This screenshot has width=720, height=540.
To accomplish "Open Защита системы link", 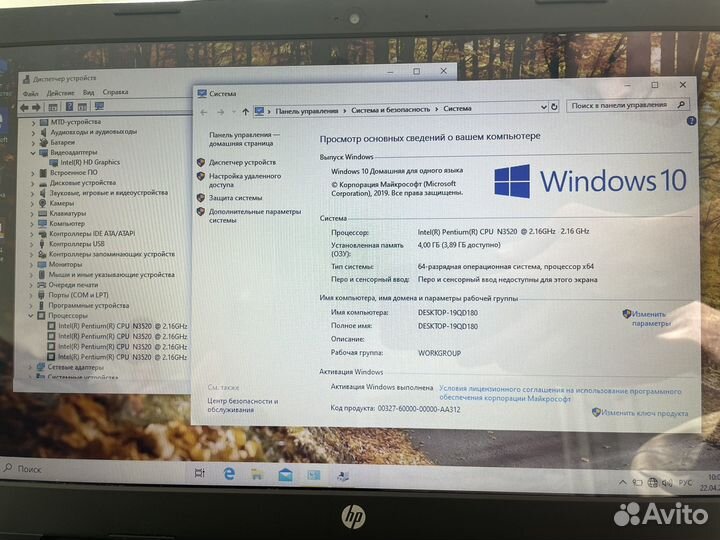I will tap(236, 198).
